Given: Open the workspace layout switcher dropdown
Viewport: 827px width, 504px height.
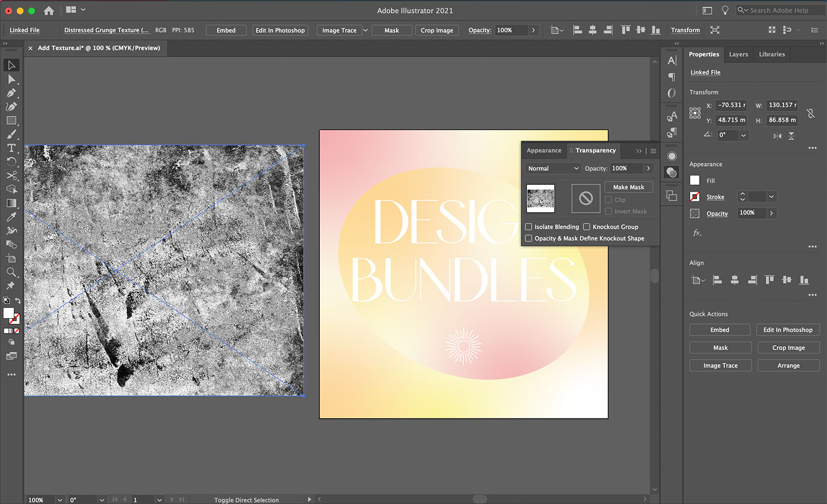Looking at the screenshot, I should [76, 10].
